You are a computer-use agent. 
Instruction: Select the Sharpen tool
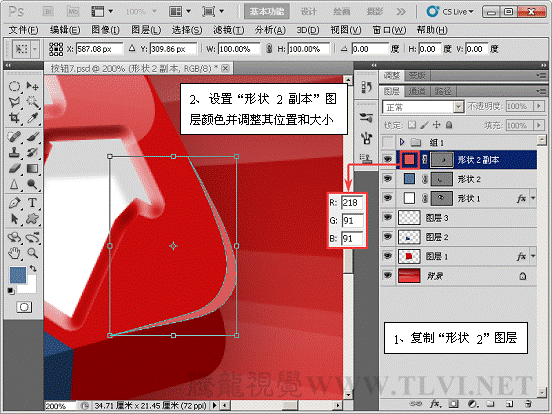pos(14,184)
